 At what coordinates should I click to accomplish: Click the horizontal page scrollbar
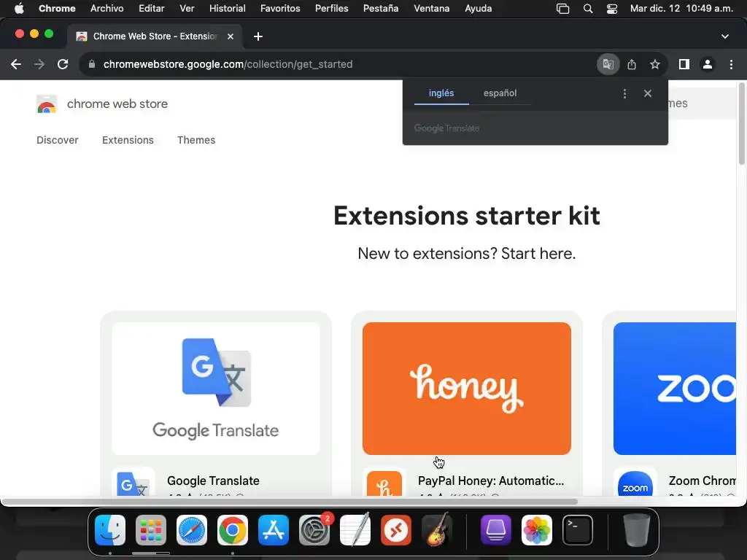(x=289, y=502)
